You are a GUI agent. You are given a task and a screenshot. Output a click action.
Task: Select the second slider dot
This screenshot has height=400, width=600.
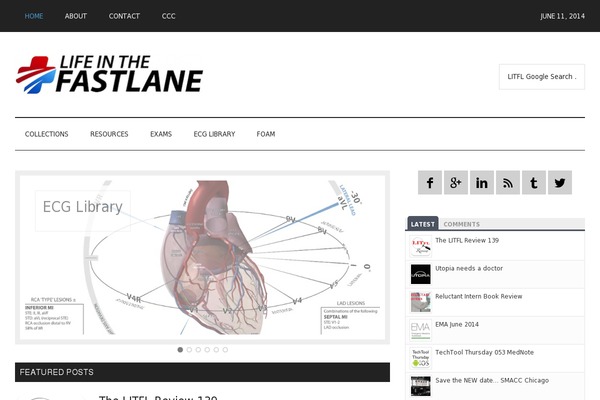pos(189,349)
